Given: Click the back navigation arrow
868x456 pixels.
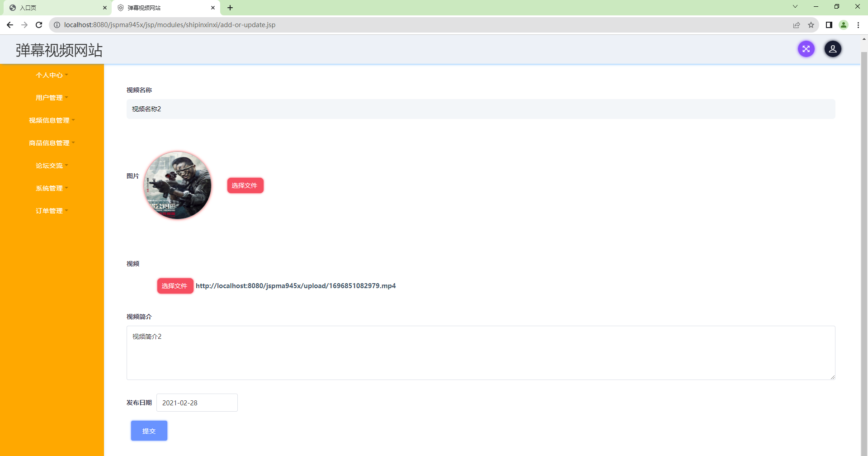Looking at the screenshot, I should (x=9, y=25).
